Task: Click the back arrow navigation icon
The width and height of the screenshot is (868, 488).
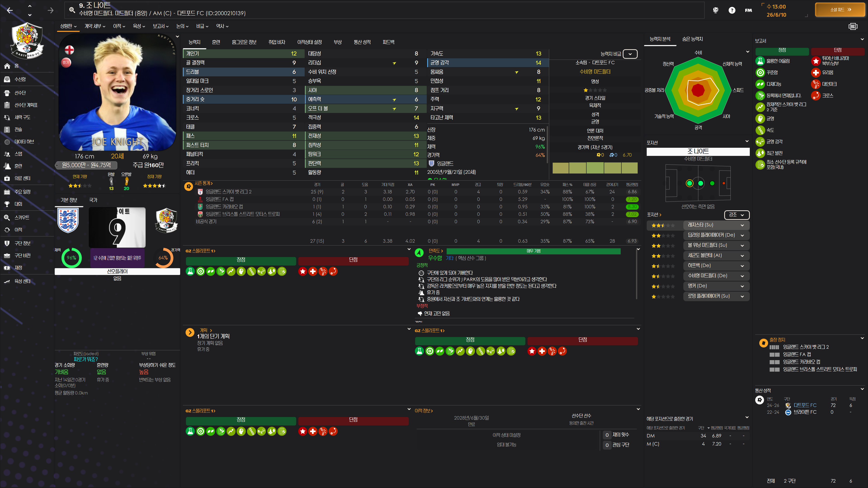Action: [x=10, y=10]
